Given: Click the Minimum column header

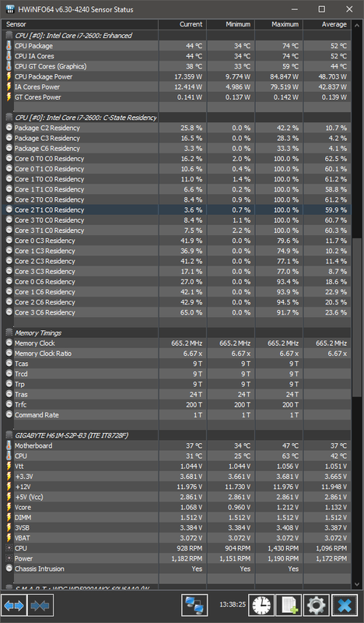Looking at the screenshot, I should (231, 24).
